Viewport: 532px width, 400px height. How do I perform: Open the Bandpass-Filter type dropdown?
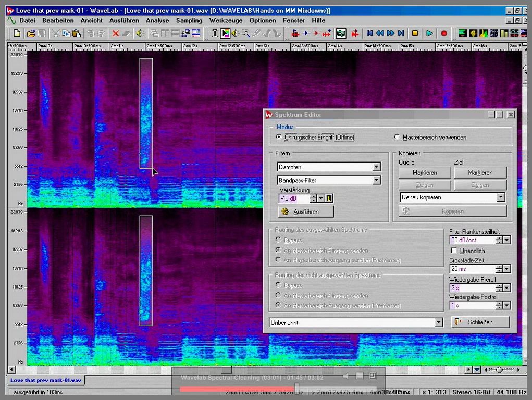tap(376, 180)
